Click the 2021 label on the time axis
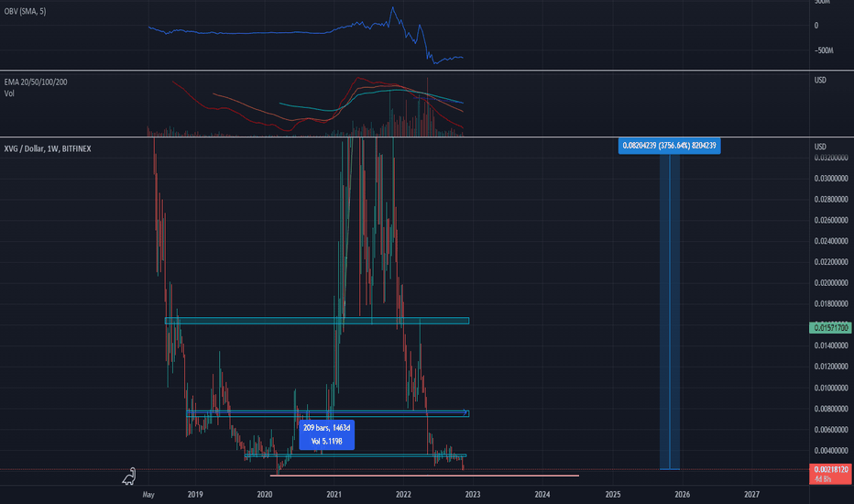This screenshot has height=504, width=854. [x=334, y=495]
